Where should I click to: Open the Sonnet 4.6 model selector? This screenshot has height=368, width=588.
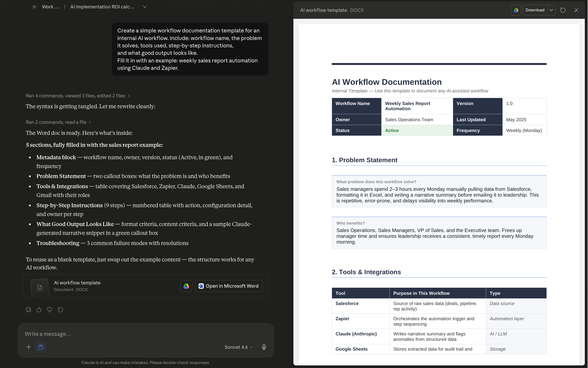[238, 347]
